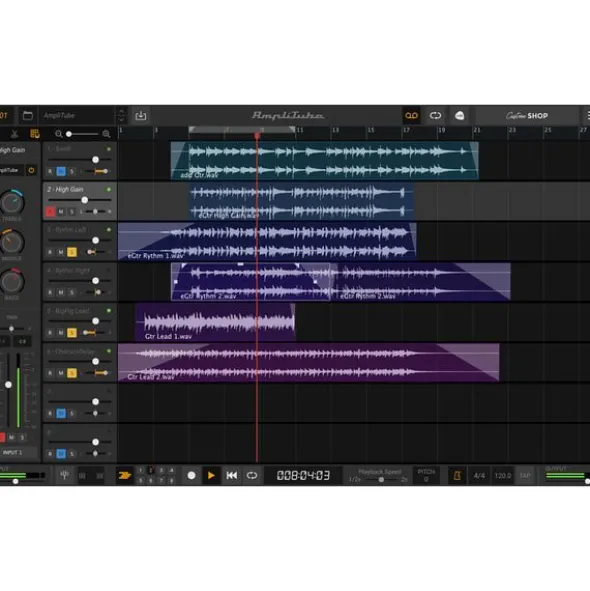Select the eGtr Rythm 1.wav clip
Screen dimensions: 590x591
pyautogui.click(x=267, y=242)
